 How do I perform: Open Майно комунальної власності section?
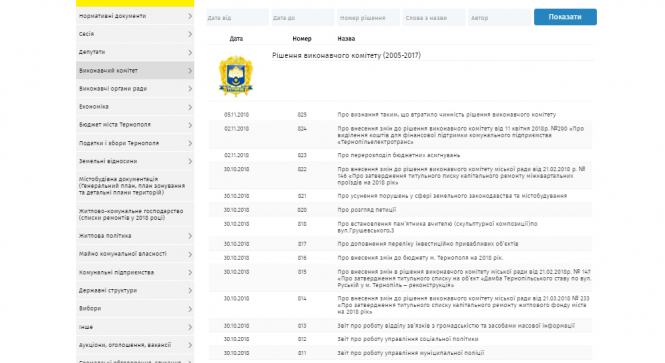[135, 254]
